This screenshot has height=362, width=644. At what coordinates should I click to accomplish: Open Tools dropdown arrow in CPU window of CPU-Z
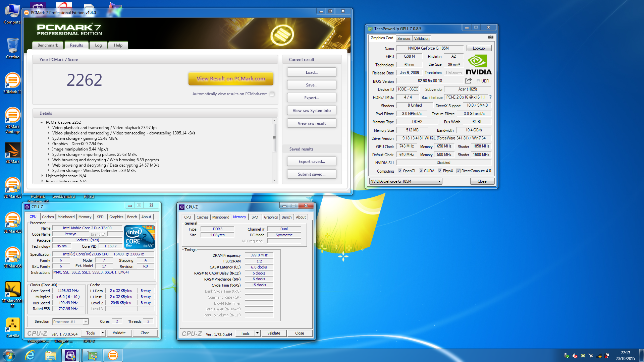click(103, 333)
